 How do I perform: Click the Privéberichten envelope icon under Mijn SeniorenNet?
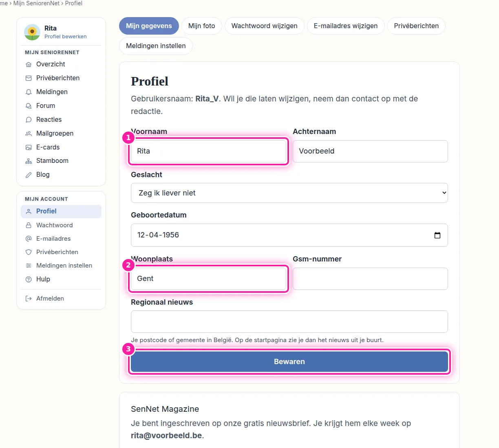(29, 78)
